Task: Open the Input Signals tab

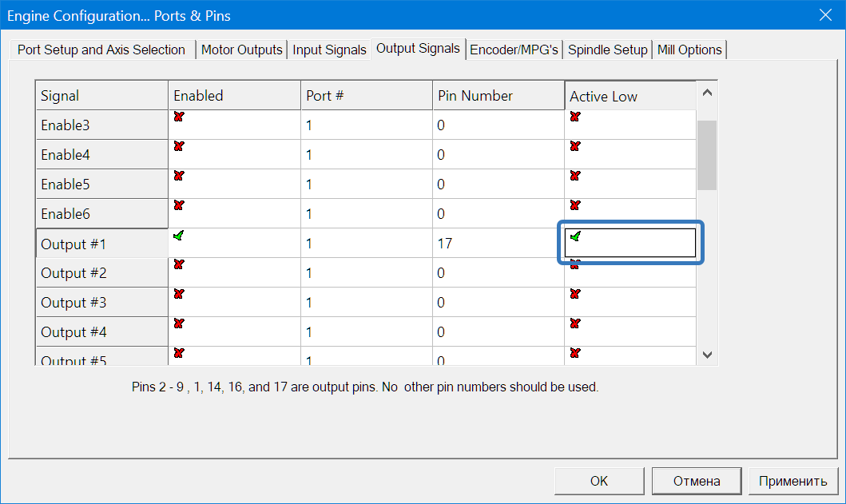Action: (329, 50)
